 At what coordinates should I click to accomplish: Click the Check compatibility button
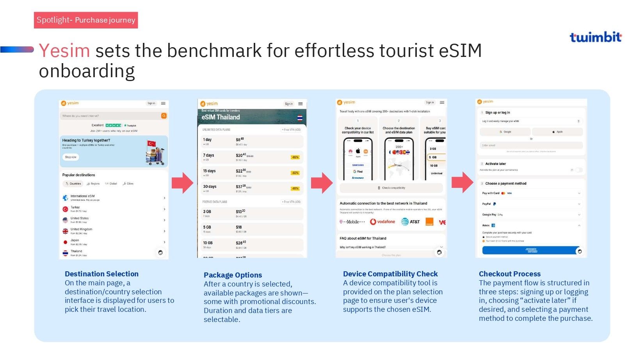coord(391,188)
